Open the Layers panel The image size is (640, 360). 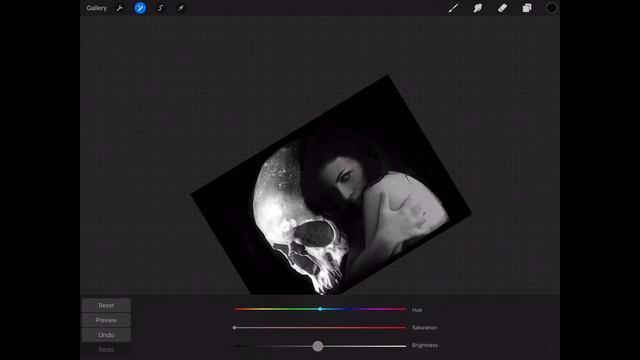(527, 8)
